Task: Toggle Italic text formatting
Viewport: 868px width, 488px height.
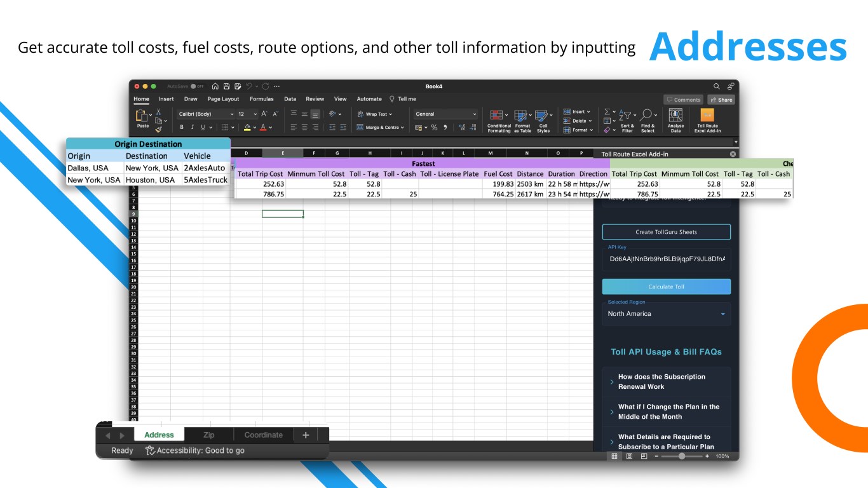Action: point(193,127)
